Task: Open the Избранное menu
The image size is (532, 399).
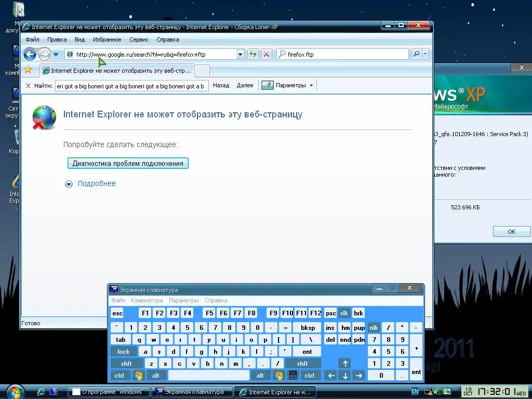Action: click(x=107, y=39)
